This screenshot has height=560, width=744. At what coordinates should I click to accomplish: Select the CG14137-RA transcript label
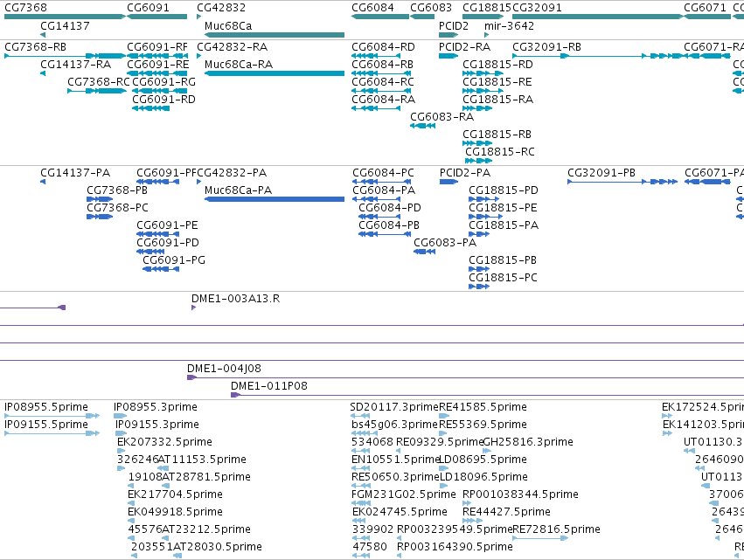point(75,65)
